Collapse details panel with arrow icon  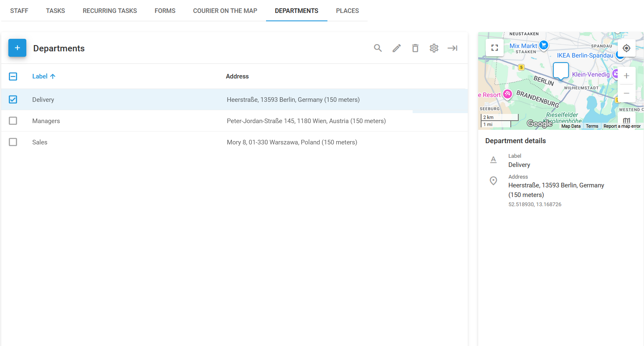click(453, 48)
